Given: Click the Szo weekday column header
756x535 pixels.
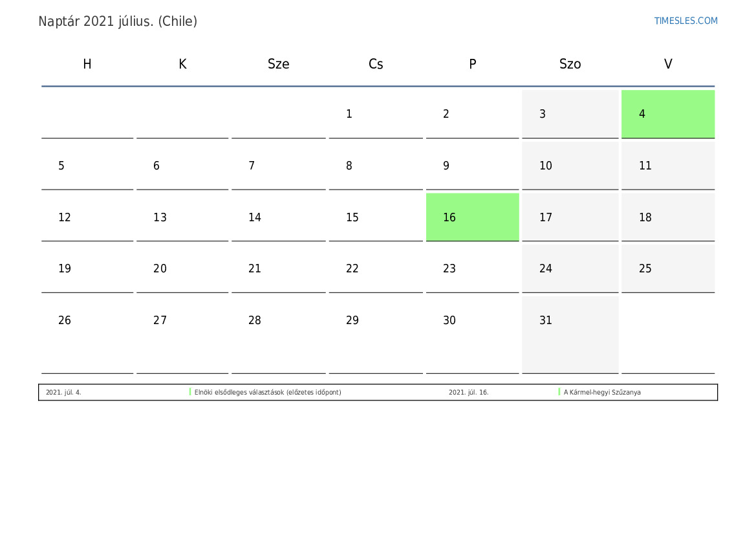Looking at the screenshot, I should pos(570,64).
